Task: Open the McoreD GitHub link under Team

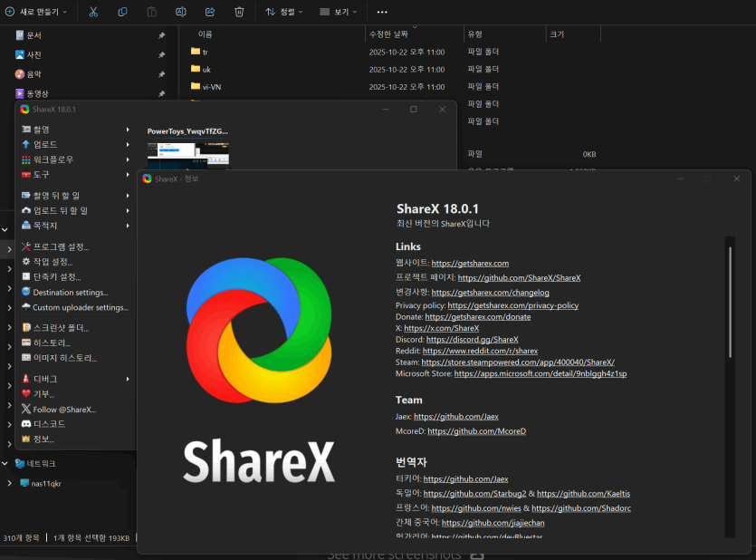Action: pos(477,431)
